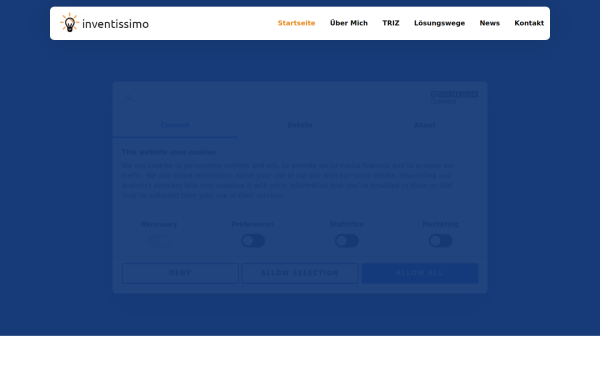The width and height of the screenshot is (600, 375).
Task: Open the News page
Action: (x=490, y=23)
